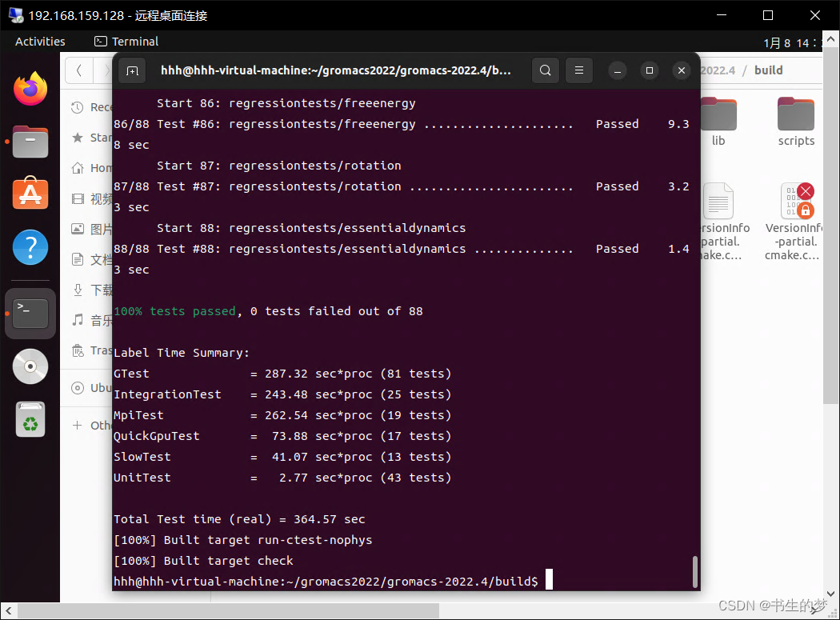Click 'Test #88: regressiontests/essentialdynamics' line
This screenshot has height=620, width=840.
point(402,249)
